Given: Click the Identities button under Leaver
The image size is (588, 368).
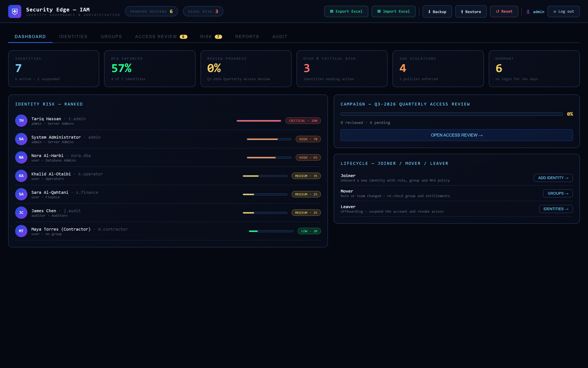Looking at the screenshot, I should click(556, 209).
